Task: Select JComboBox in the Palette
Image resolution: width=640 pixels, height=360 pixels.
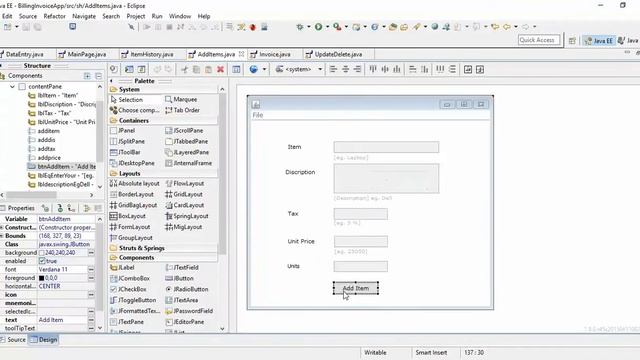Action: click(130, 278)
